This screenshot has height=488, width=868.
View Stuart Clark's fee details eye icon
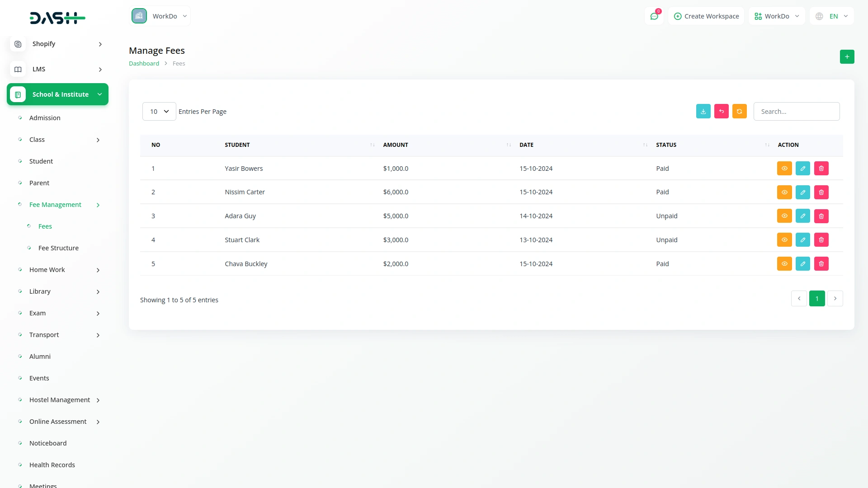(x=784, y=240)
